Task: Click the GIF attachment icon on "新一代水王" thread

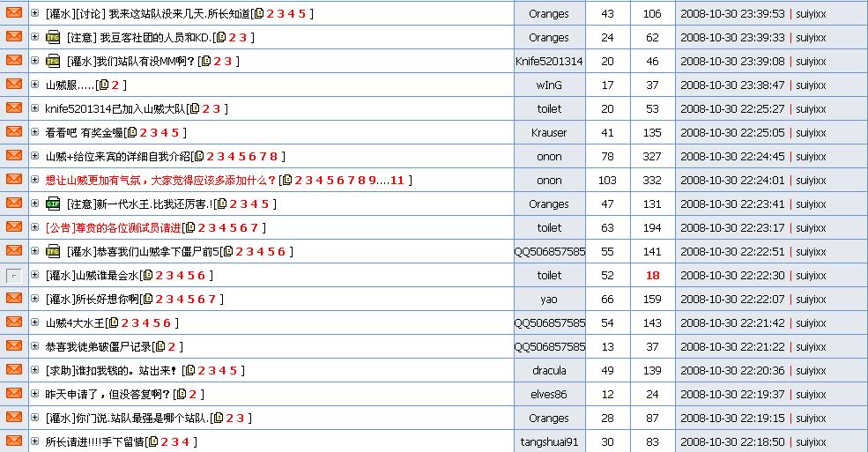Action: [53, 204]
